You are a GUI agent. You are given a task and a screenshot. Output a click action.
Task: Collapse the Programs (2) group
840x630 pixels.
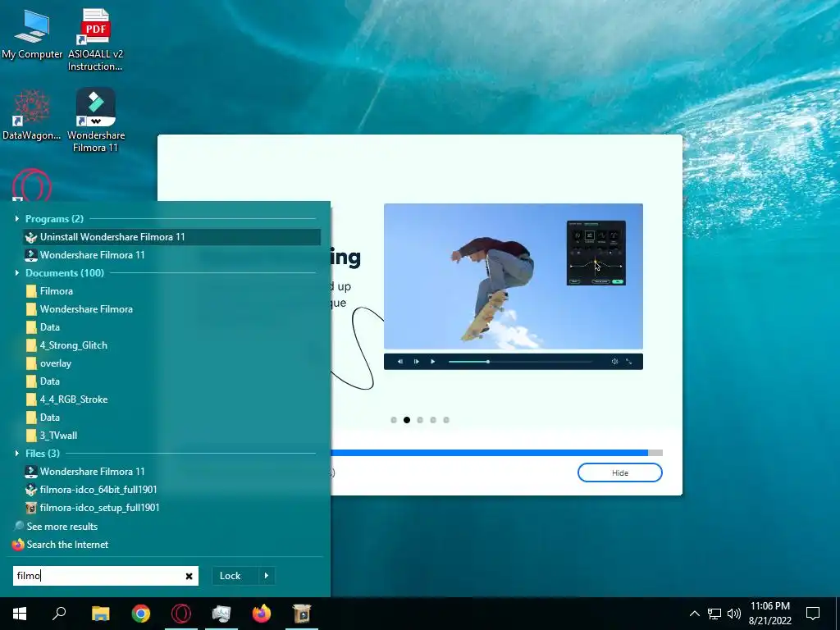[x=17, y=218]
